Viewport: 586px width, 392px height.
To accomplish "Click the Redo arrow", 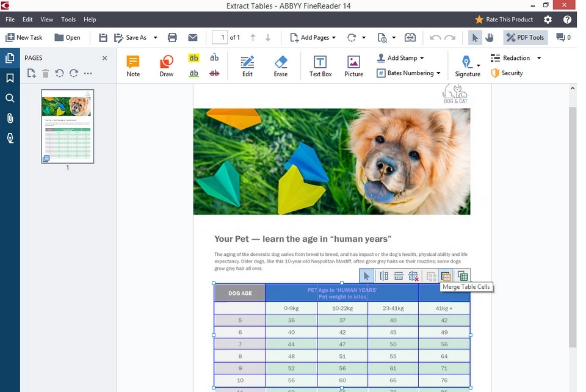I will click(x=450, y=37).
